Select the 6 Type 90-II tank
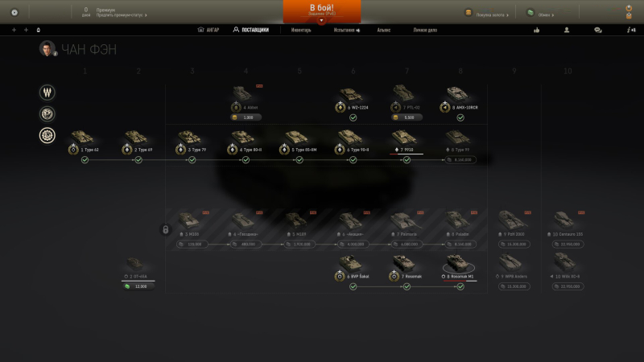This screenshot has width=644, height=362. coord(353,142)
